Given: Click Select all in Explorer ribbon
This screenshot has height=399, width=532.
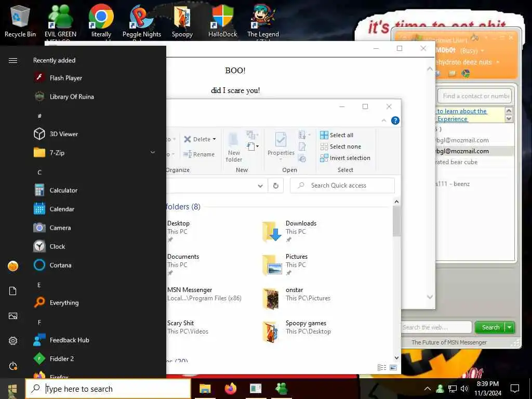Looking at the screenshot, I should tap(337, 135).
